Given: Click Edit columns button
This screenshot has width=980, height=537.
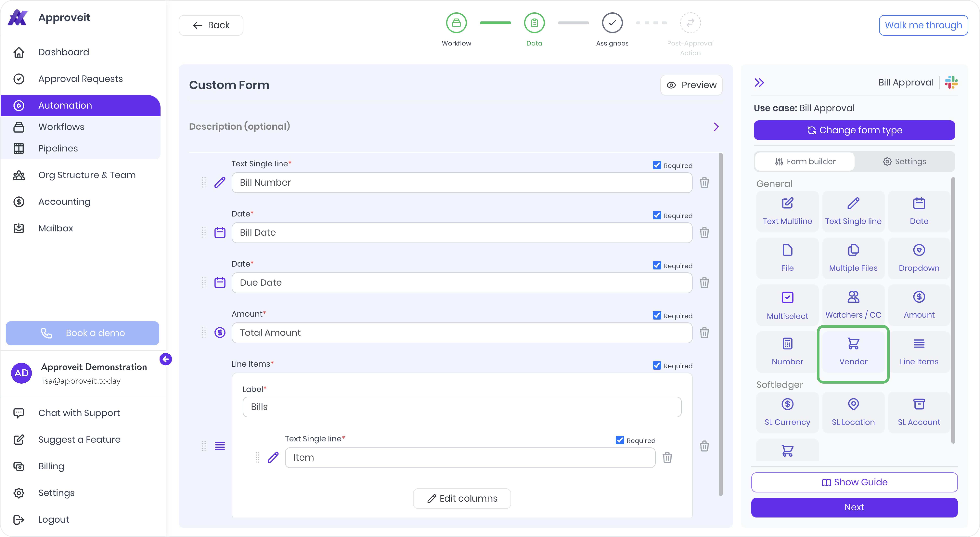Looking at the screenshot, I should click(x=462, y=498).
